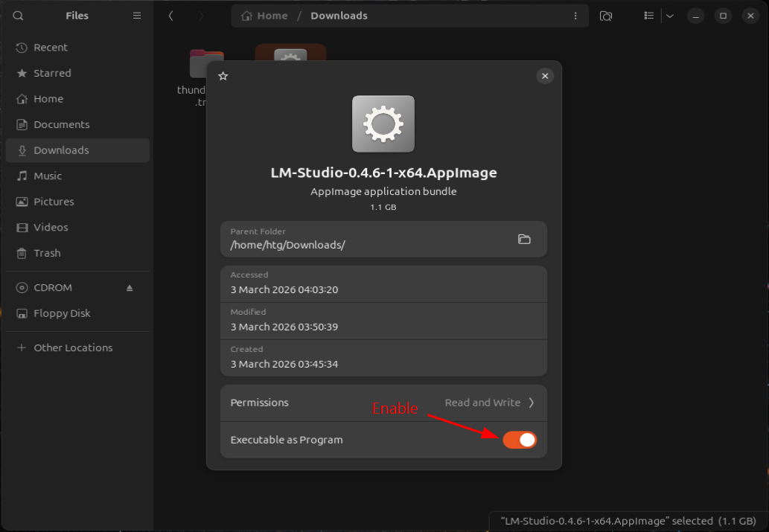769x532 pixels.
Task: Select the LM-Studio AppImage file in Downloads
Action: pyautogui.click(x=290, y=52)
